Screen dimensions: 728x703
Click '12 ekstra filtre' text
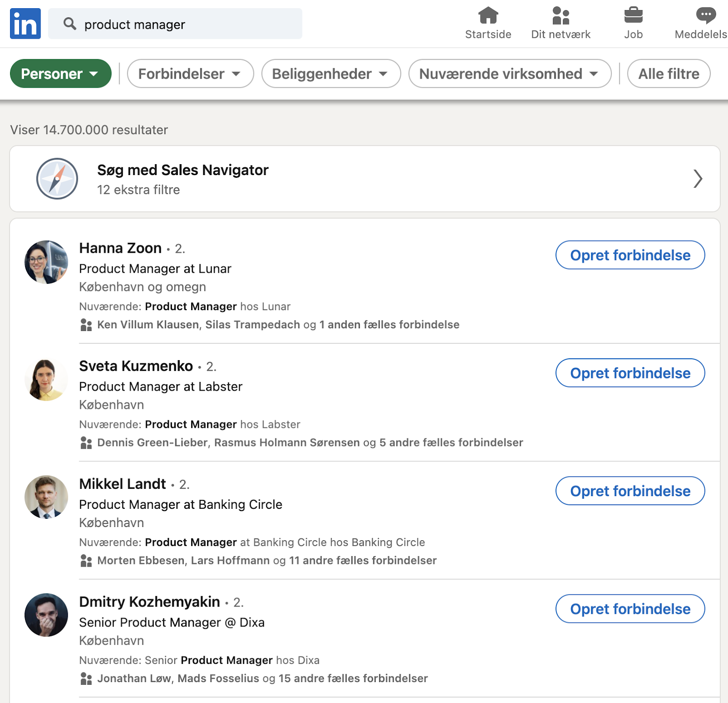click(x=138, y=190)
